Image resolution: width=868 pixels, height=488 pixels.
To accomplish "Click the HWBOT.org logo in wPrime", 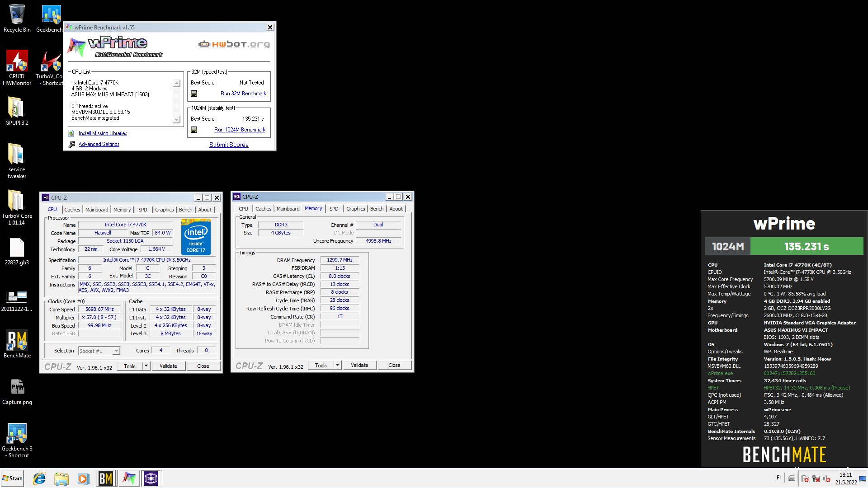I will click(x=234, y=44).
